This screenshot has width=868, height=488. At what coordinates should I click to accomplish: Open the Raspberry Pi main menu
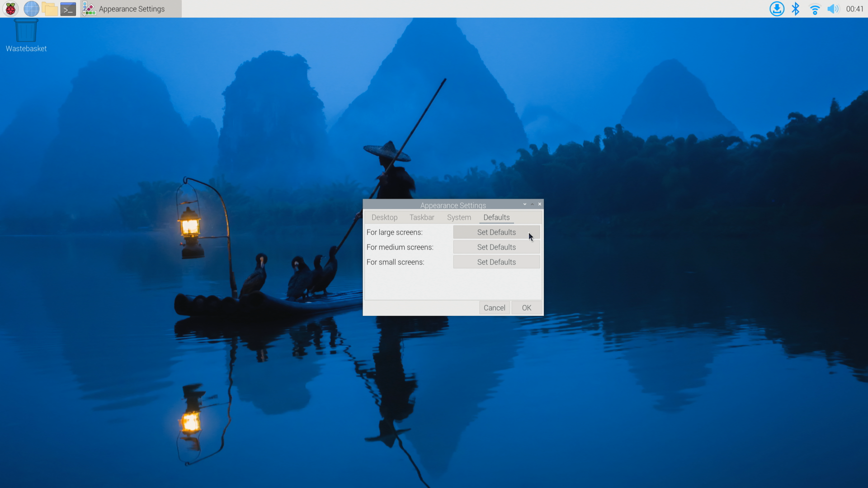[x=10, y=9]
